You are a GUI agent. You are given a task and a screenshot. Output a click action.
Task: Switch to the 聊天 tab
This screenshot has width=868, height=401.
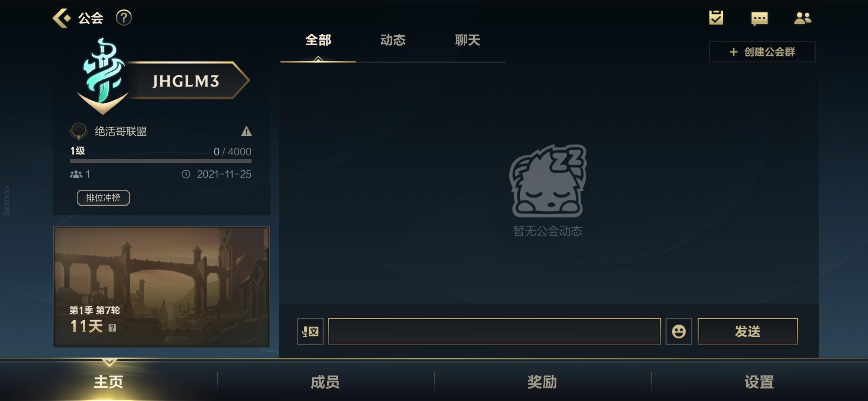click(x=468, y=40)
